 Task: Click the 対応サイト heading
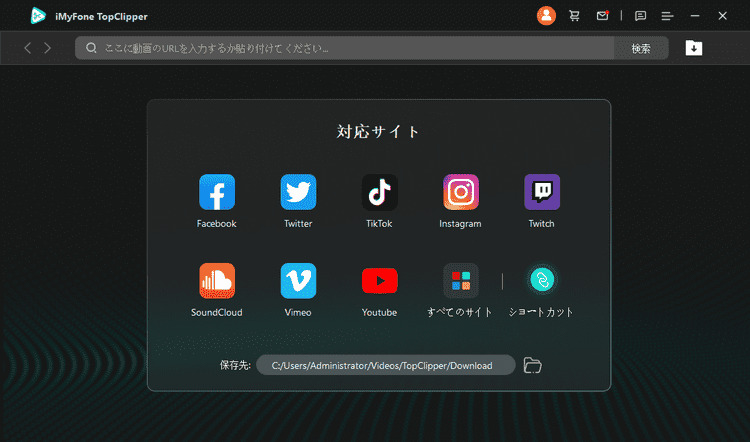tap(378, 132)
